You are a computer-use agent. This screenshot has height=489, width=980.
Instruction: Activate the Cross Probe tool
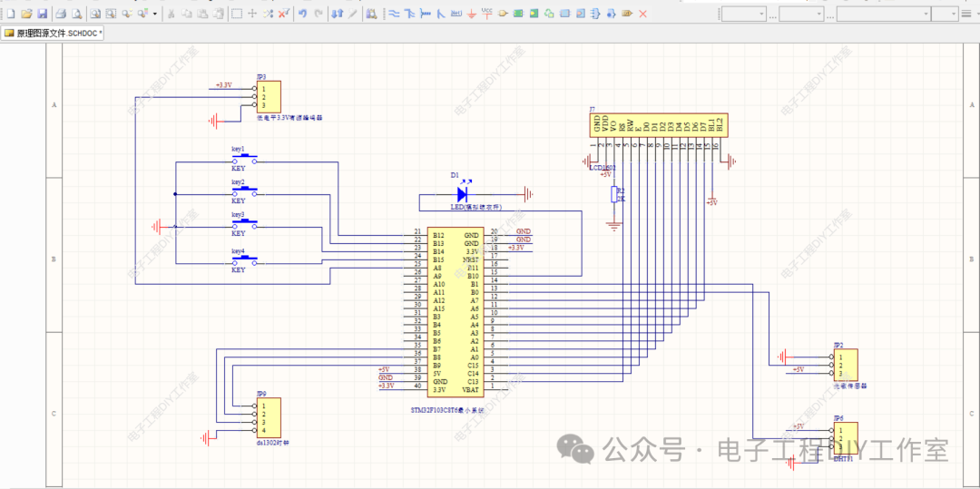[352, 13]
